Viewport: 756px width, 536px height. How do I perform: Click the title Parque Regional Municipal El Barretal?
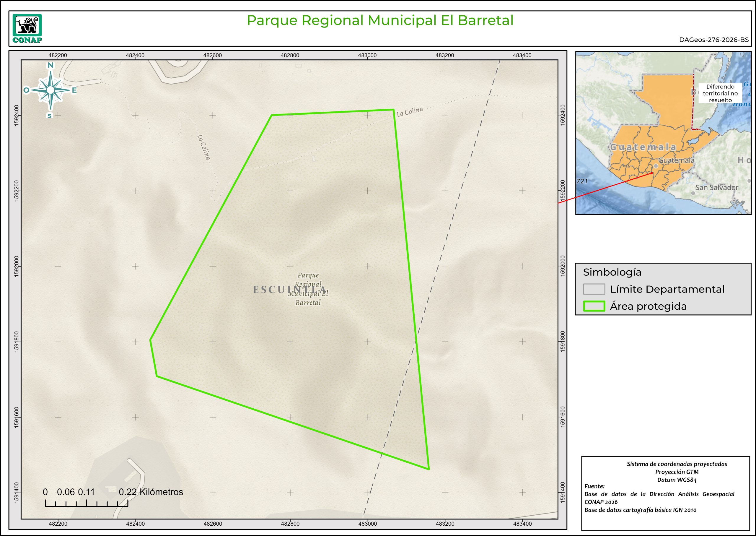point(380,20)
